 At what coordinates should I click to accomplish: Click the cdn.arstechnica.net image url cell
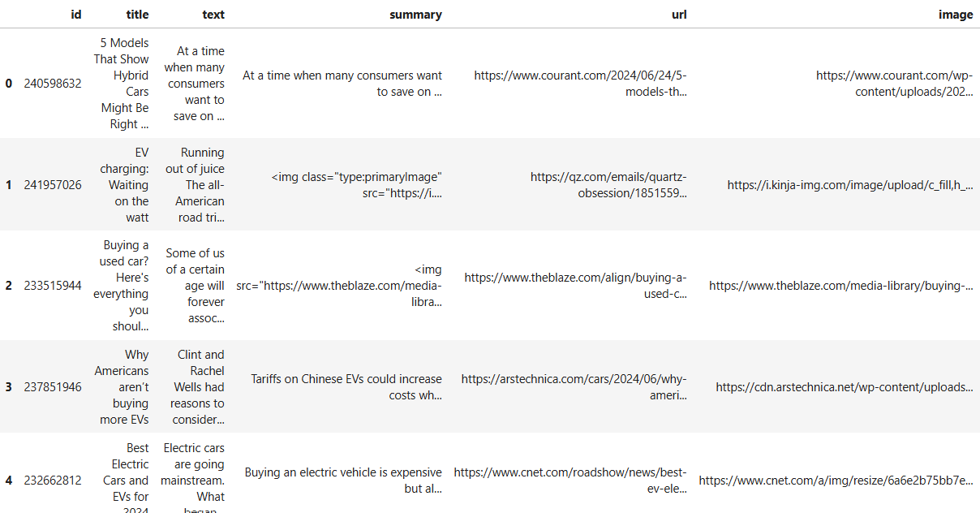(844, 387)
